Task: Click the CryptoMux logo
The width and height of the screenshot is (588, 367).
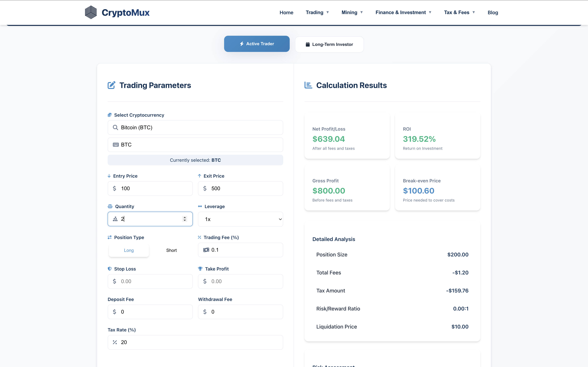Action: (x=117, y=12)
